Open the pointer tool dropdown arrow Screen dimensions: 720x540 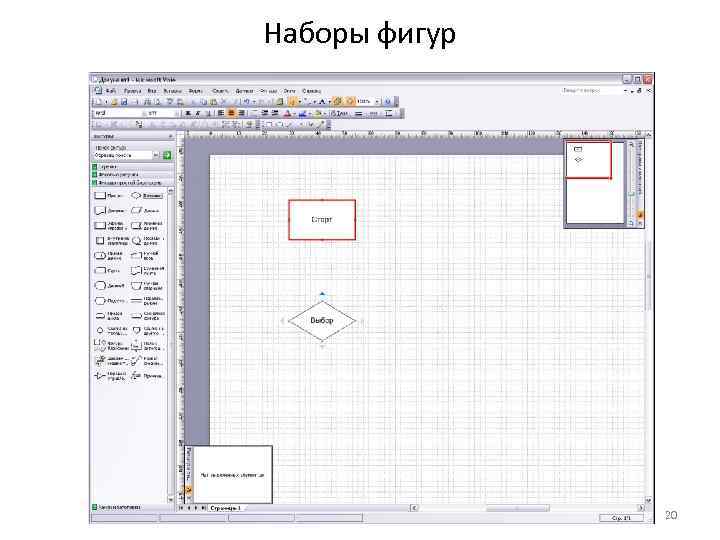[x=299, y=101]
